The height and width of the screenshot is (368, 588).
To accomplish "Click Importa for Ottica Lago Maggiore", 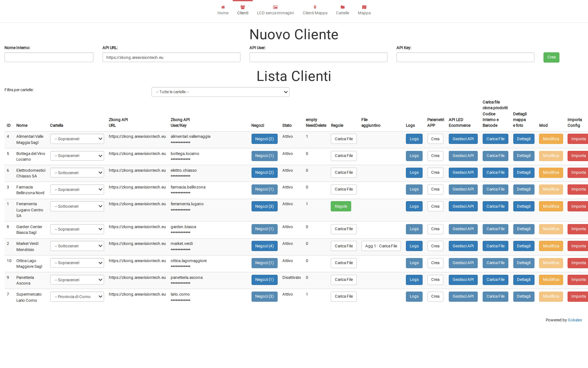I will point(578,263).
